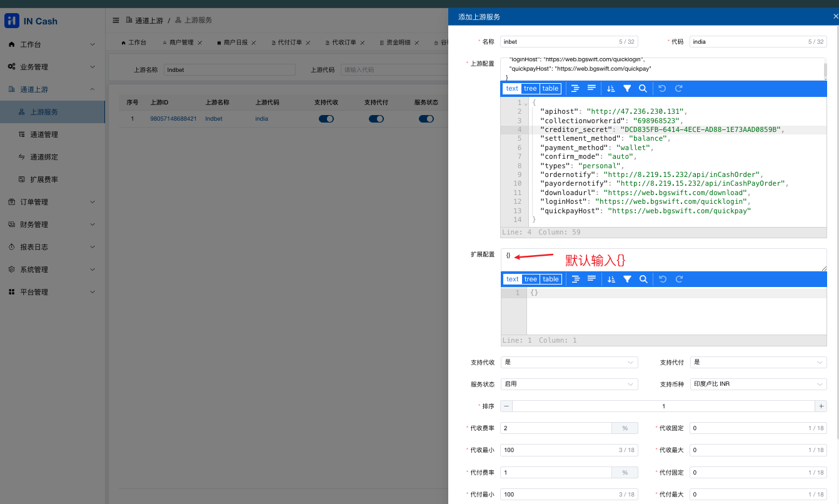Select 通道管理 in sidebar menu
Screen dimensions: 839x504
click(x=44, y=134)
